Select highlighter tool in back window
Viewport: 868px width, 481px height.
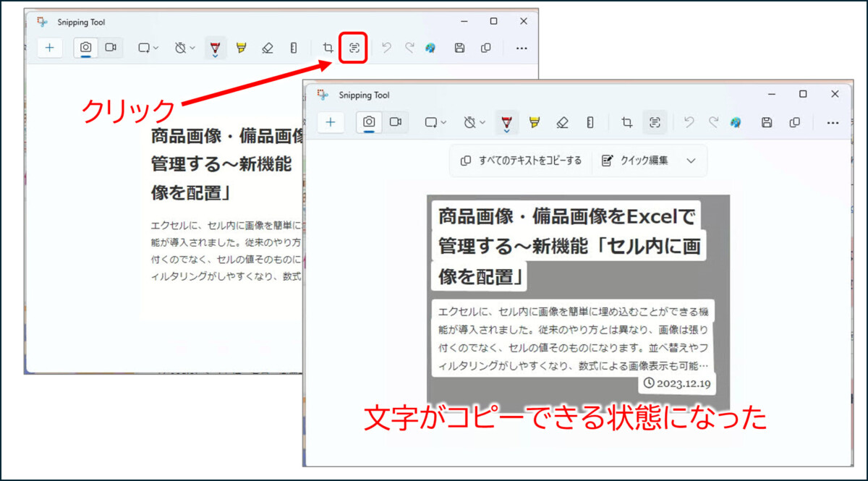[x=242, y=48]
